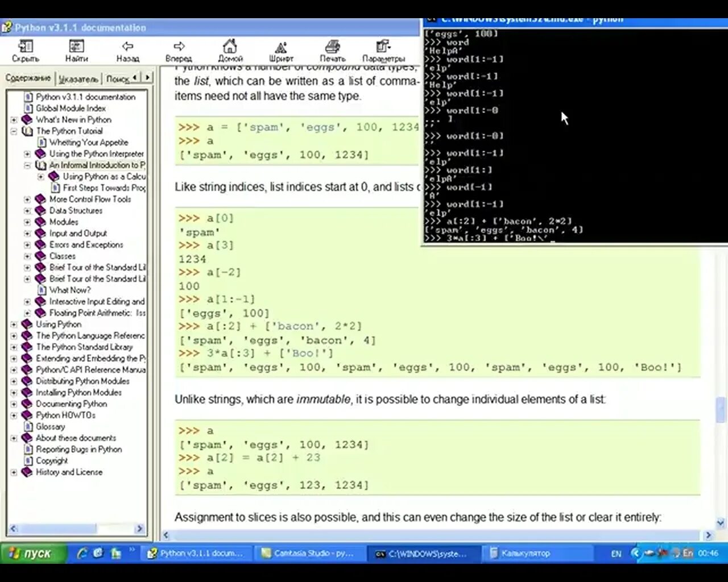Viewport: 728px width, 582px height.
Task: Expand More Control Flow Tools node
Action: click(x=27, y=199)
